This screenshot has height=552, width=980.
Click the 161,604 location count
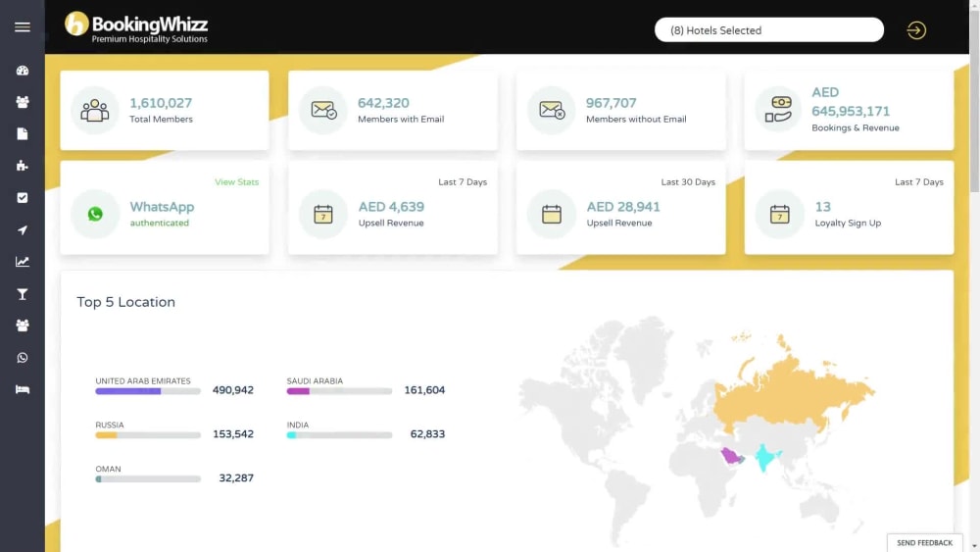tap(424, 390)
